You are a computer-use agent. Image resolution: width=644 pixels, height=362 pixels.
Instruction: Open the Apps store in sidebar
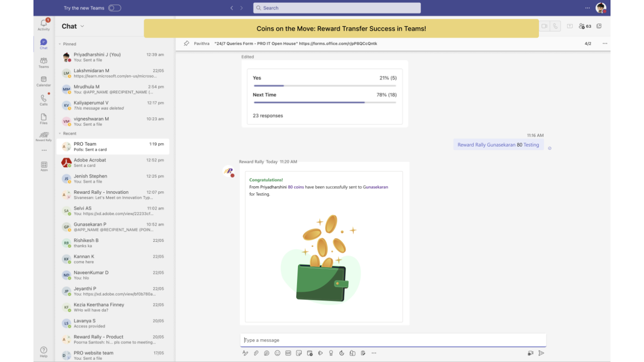[44, 166]
